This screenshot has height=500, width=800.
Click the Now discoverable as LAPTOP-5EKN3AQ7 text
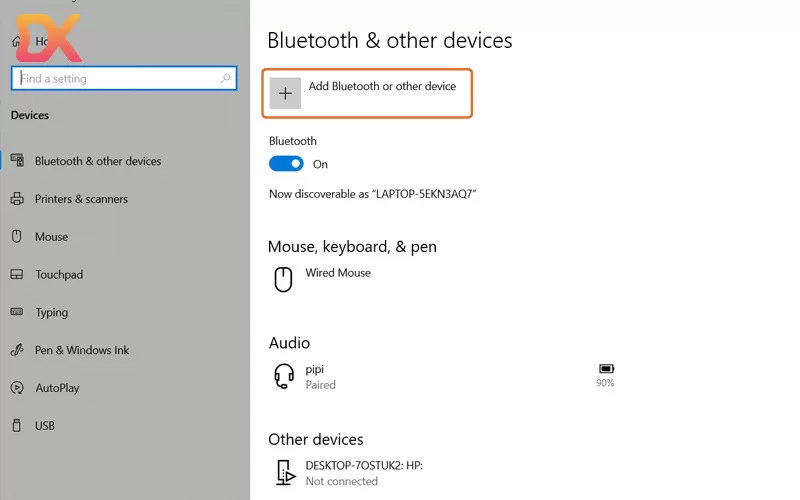click(372, 194)
